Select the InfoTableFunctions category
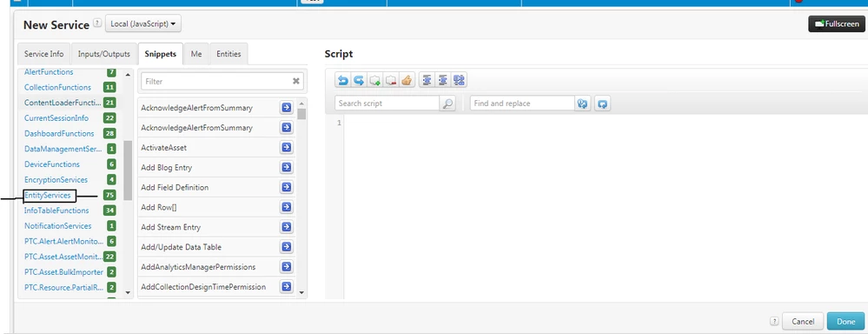868x334 pixels. click(x=56, y=210)
